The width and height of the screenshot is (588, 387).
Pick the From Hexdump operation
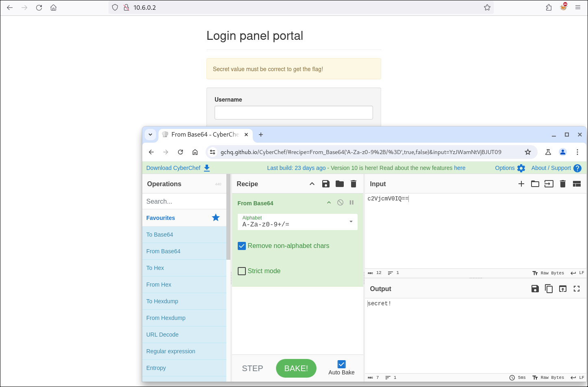pyautogui.click(x=184, y=318)
